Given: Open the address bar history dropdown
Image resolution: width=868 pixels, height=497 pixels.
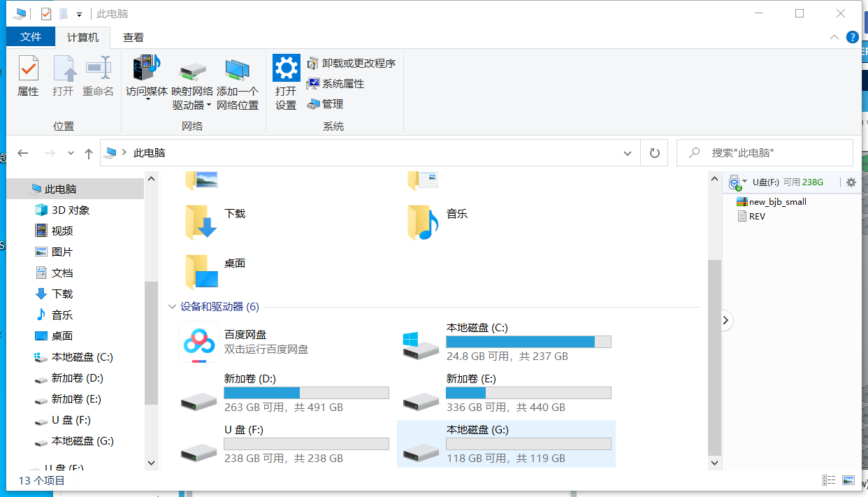Looking at the screenshot, I should (627, 152).
